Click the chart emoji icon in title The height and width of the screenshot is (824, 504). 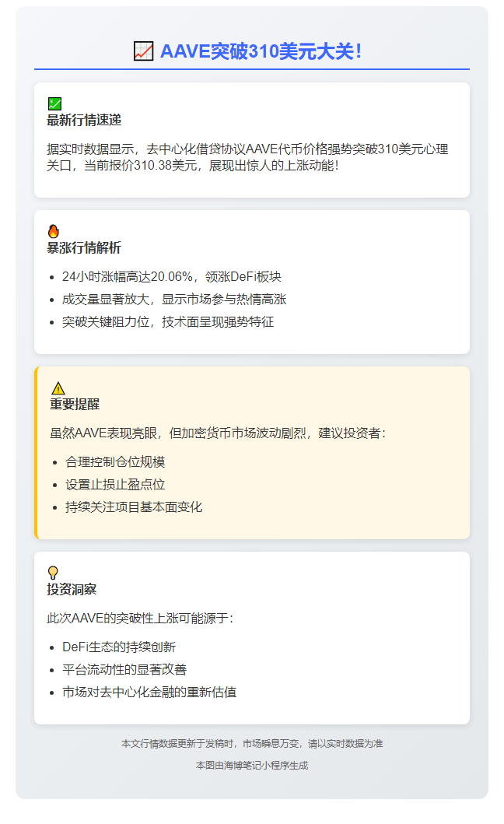pyautogui.click(x=143, y=51)
